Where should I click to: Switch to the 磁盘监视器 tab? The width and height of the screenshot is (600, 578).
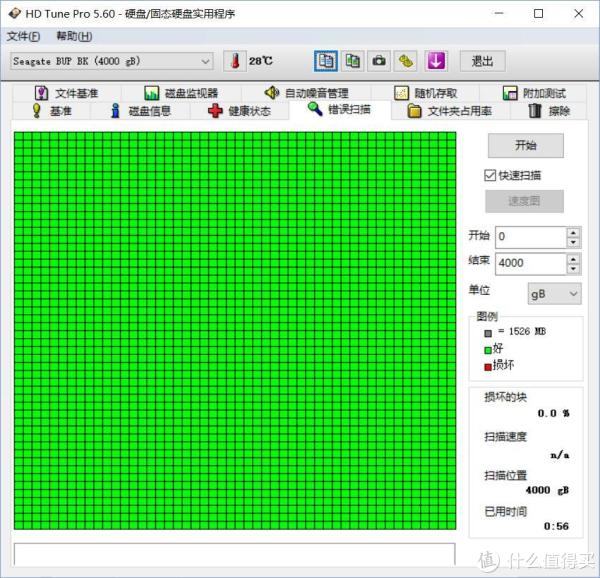(181, 93)
